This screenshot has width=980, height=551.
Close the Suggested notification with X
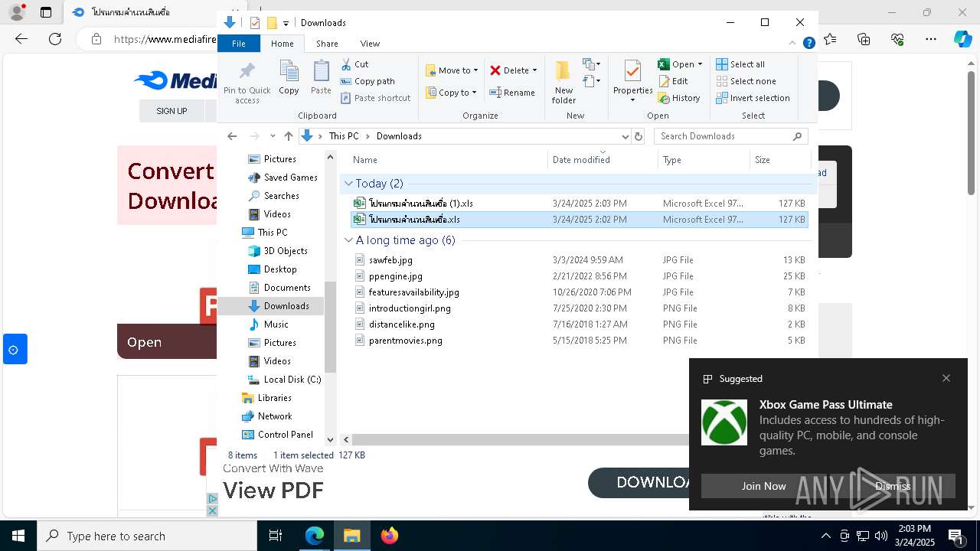click(946, 378)
